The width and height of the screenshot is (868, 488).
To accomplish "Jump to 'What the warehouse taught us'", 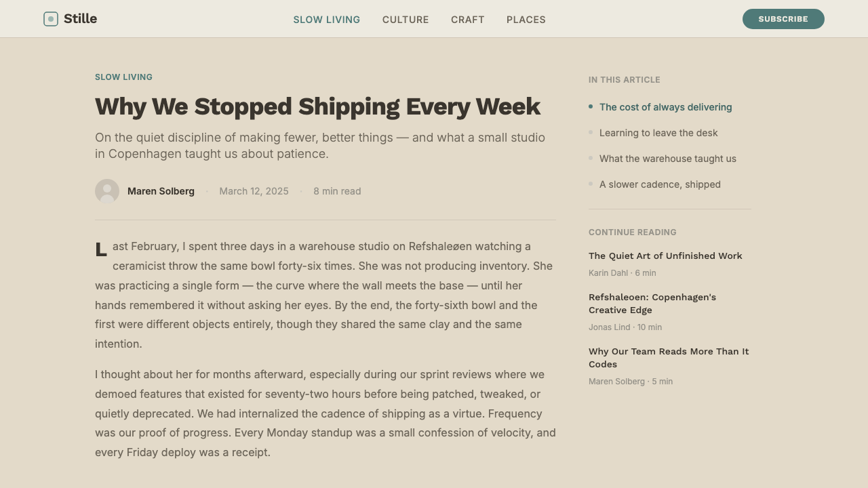I will (668, 159).
